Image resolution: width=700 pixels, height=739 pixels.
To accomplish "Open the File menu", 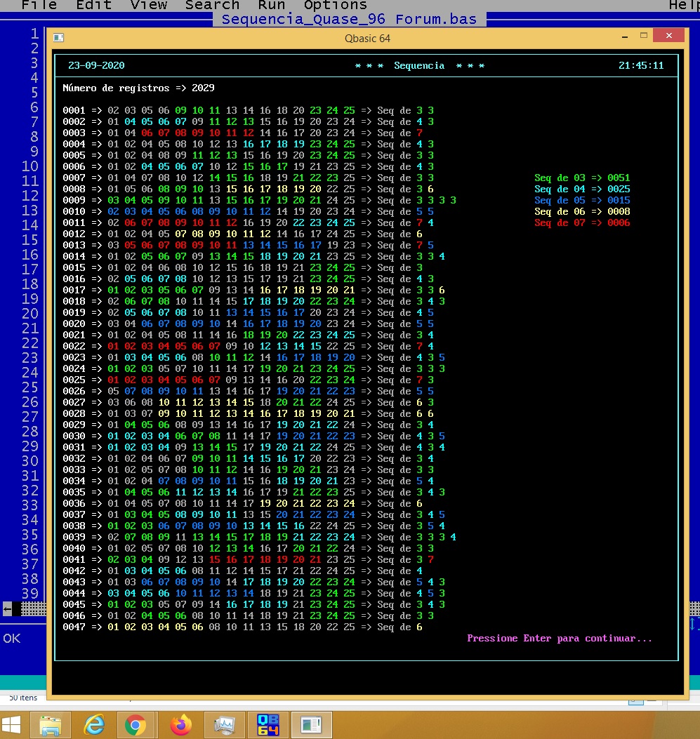I will (x=39, y=5).
